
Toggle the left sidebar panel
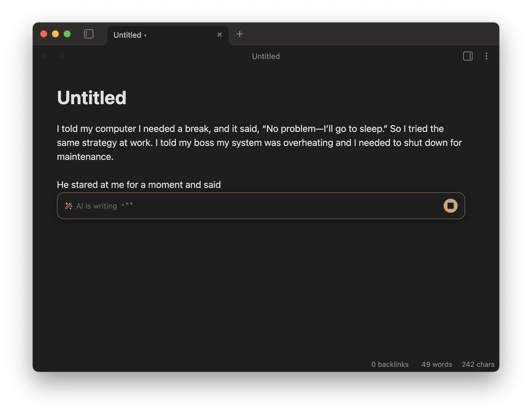89,34
